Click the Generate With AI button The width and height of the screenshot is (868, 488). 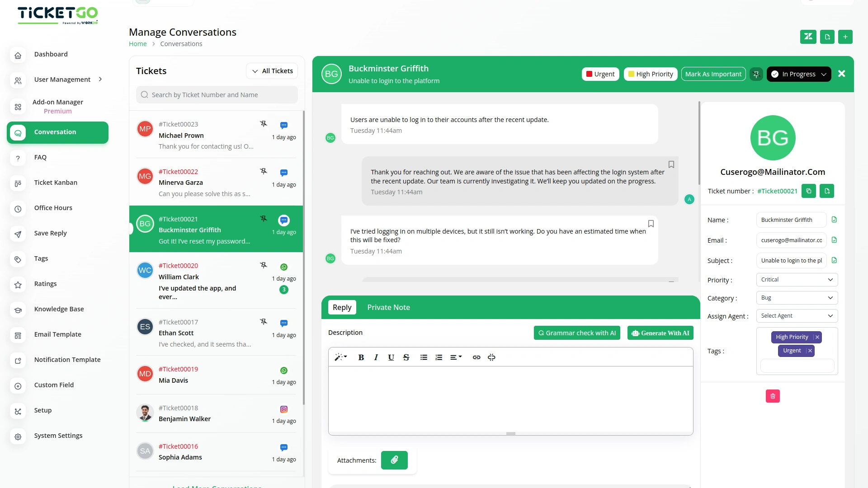(660, 333)
